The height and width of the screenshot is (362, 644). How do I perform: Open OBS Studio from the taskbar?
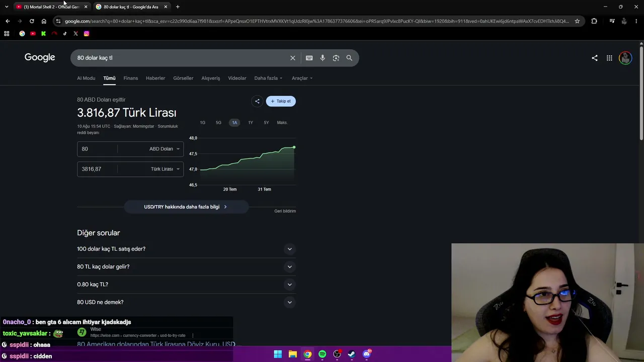[337, 354]
